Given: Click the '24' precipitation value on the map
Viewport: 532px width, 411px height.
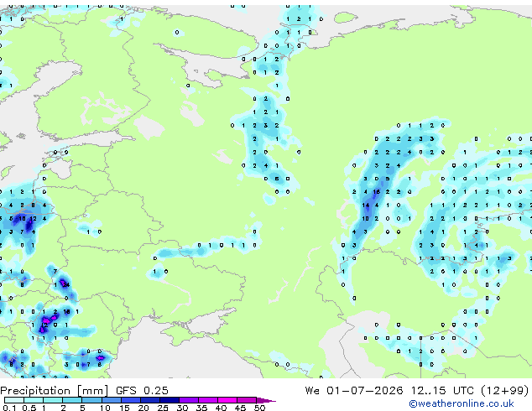Looking at the screenshot, I should point(66,284).
